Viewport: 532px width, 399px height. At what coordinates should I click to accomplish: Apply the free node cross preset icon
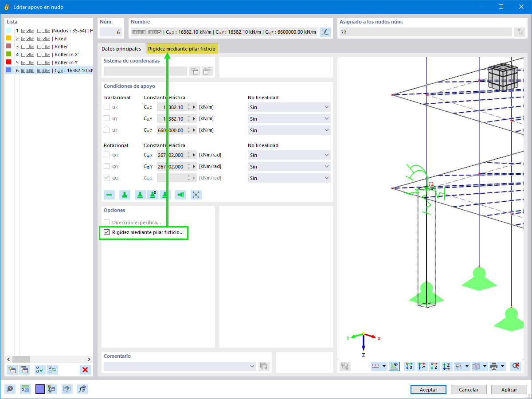pyautogui.click(x=196, y=195)
